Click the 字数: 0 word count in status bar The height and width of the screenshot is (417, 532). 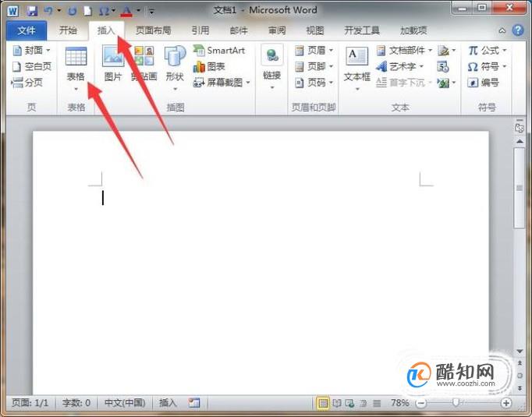[76, 403]
